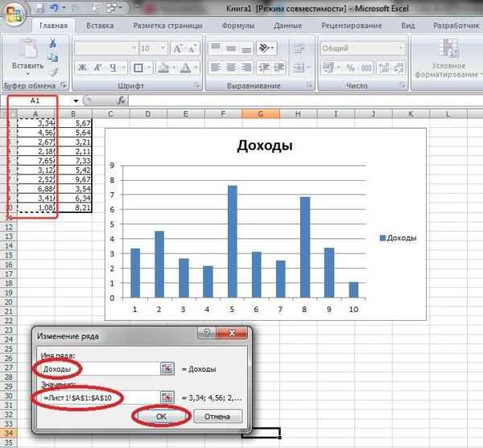This screenshot has width=483, height=448.
Task: Open Условное форматирование conditional formatting
Action: (x=448, y=59)
